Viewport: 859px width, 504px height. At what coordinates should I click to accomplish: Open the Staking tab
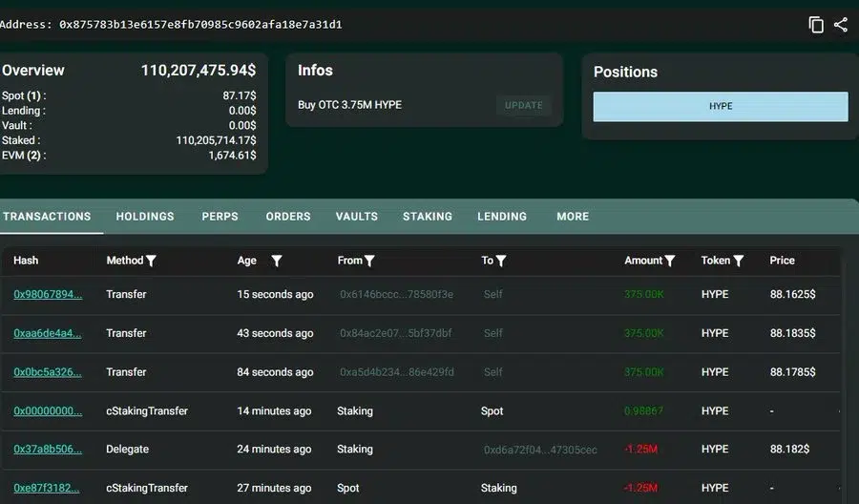tap(428, 217)
